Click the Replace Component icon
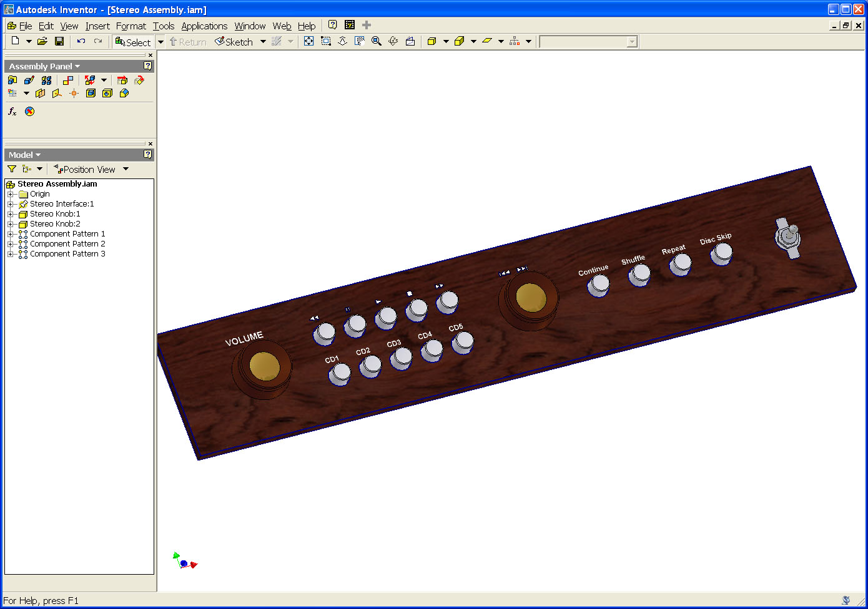This screenshot has height=609, width=868. (90, 80)
